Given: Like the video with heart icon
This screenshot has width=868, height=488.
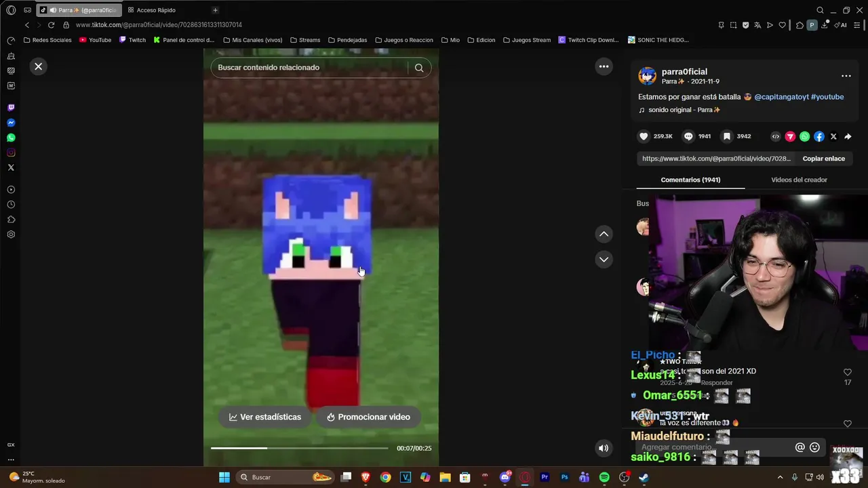Looking at the screenshot, I should click(644, 136).
